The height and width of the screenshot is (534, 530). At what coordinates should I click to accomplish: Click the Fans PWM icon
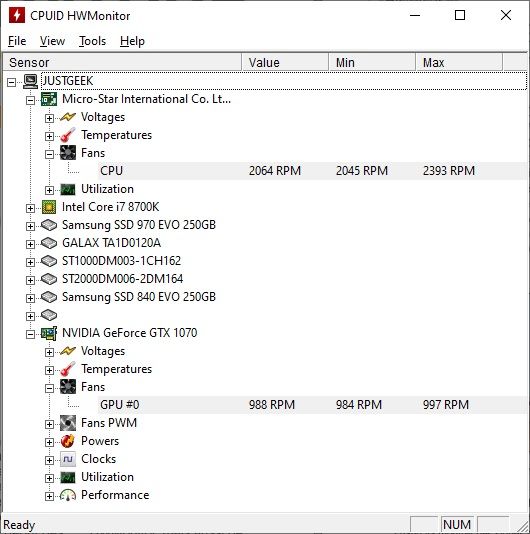[x=68, y=423]
